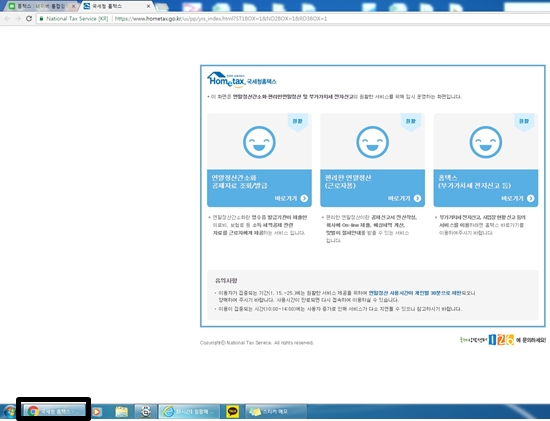Click the smiley face on the 편리한 연말정산 card
This screenshot has width=550, height=421.
coord(373,142)
